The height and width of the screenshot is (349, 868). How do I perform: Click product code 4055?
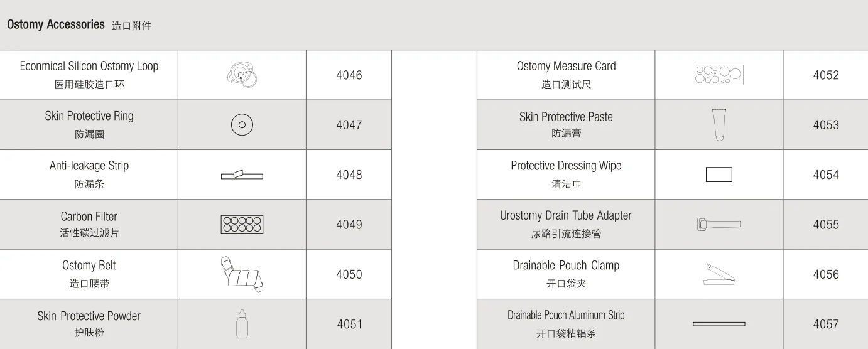click(826, 225)
